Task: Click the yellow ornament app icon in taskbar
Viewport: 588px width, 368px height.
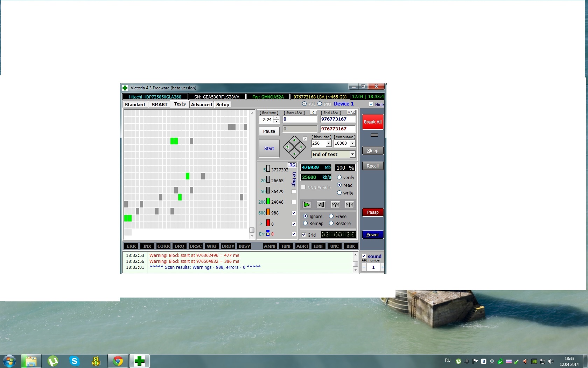Action: (96, 361)
